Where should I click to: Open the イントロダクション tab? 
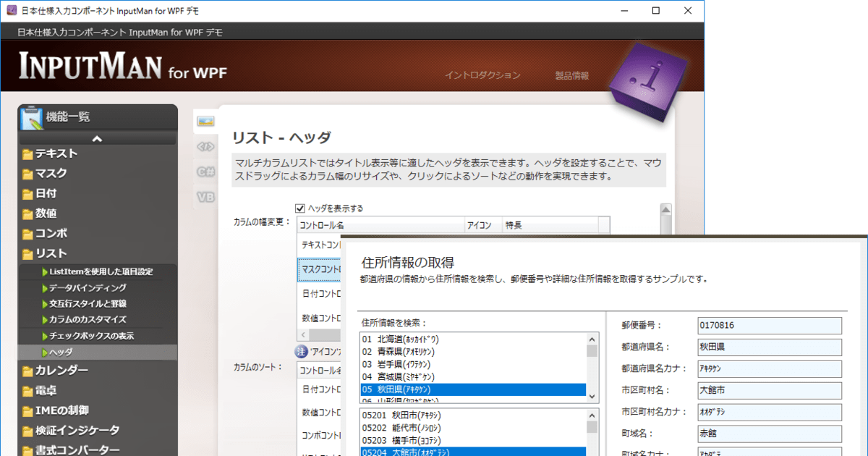(482, 75)
